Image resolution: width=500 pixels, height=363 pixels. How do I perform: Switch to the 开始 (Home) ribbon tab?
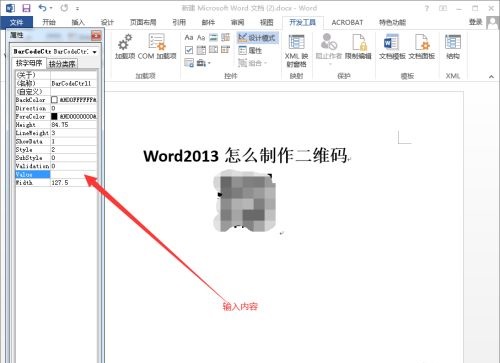49,22
